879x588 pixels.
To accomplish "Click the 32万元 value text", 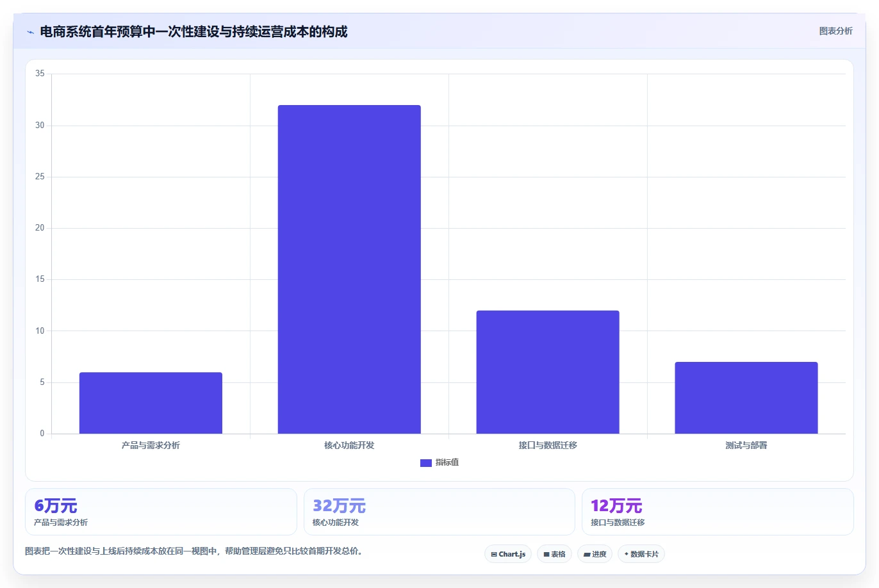I will pos(339,506).
